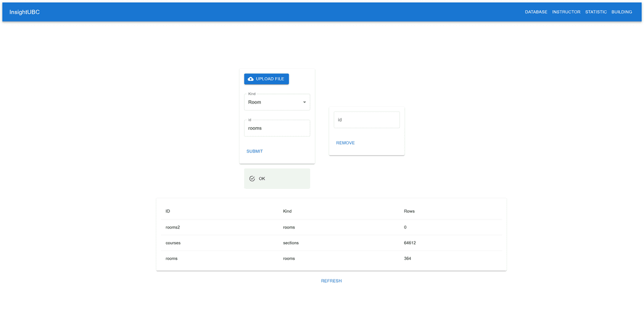Image resolution: width=644 pixels, height=315 pixels.
Task: Open the DATABASE nav item
Action: click(536, 12)
